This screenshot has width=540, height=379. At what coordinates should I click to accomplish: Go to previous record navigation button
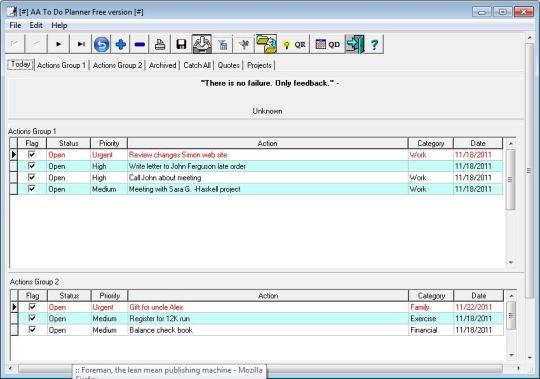point(36,44)
